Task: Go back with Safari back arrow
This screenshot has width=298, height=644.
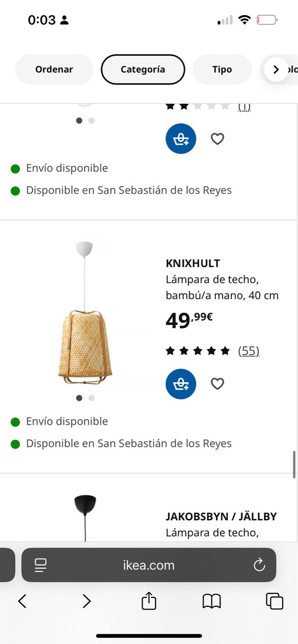Action: coord(22,601)
